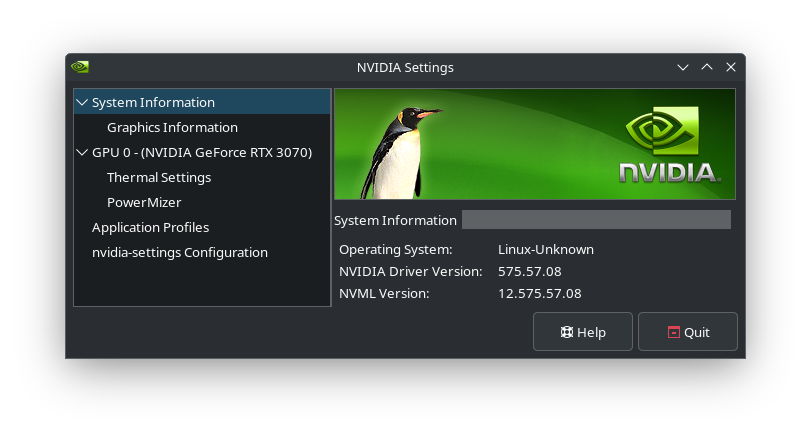
Task: Open Thermal Settings page
Action: [202, 177]
